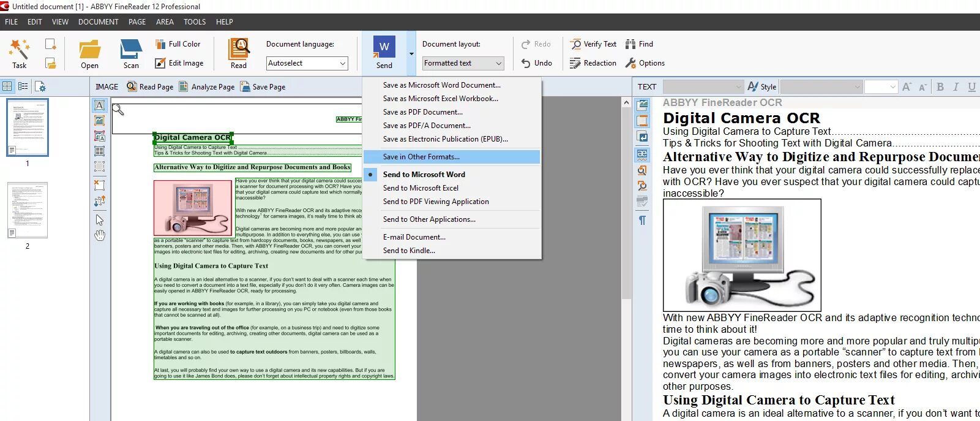Select the arrow pointer tool
The height and width of the screenshot is (421, 980).
pyautogui.click(x=100, y=220)
